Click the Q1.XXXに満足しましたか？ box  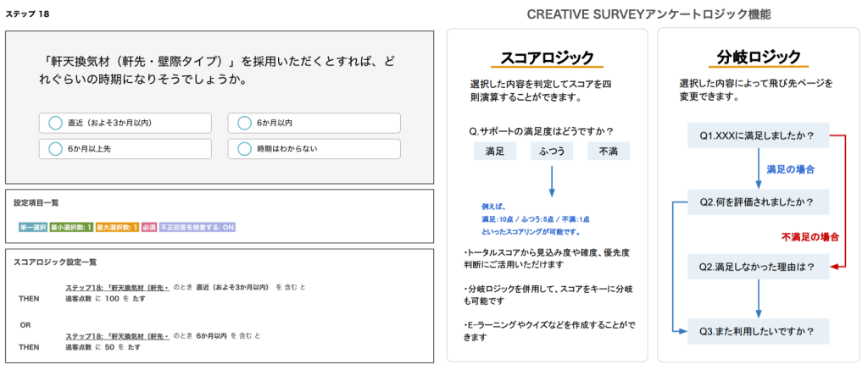pyautogui.click(x=757, y=136)
